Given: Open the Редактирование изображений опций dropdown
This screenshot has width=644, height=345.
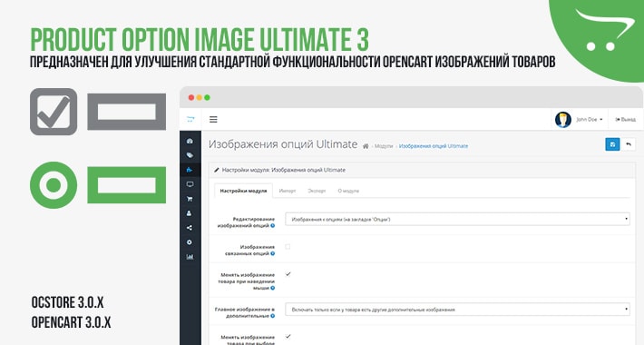Looking at the screenshot, I should 457,219.
